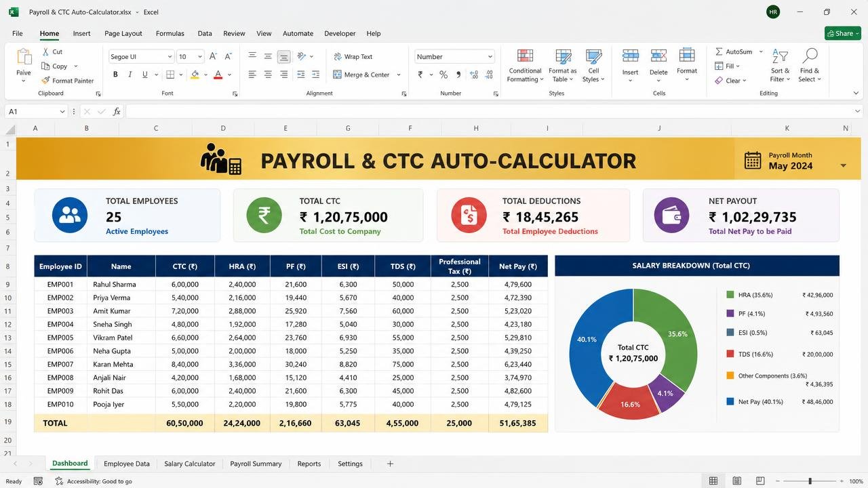Open the Formulas ribbon tab
Viewport: 868px width, 488px height.
(x=170, y=33)
